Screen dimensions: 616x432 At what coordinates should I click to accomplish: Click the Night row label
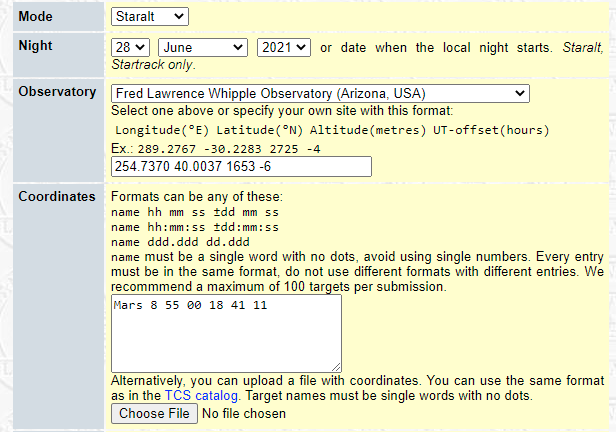click(36, 46)
